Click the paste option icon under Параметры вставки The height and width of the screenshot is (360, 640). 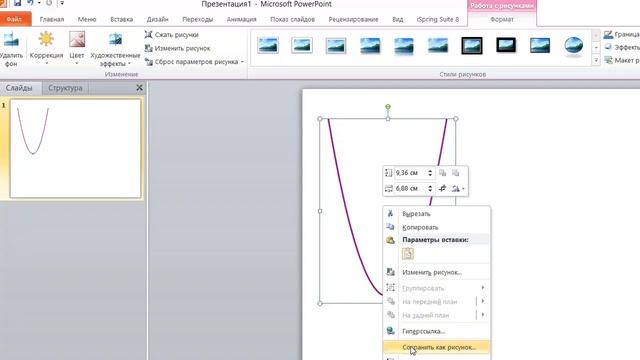click(408, 254)
